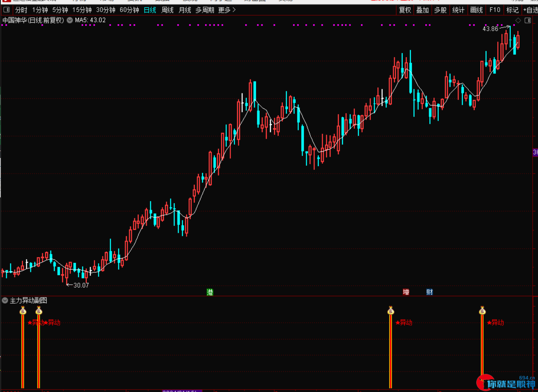Click the second money bag signal icon
Viewport: 538px width, 392px height.
tap(39, 311)
